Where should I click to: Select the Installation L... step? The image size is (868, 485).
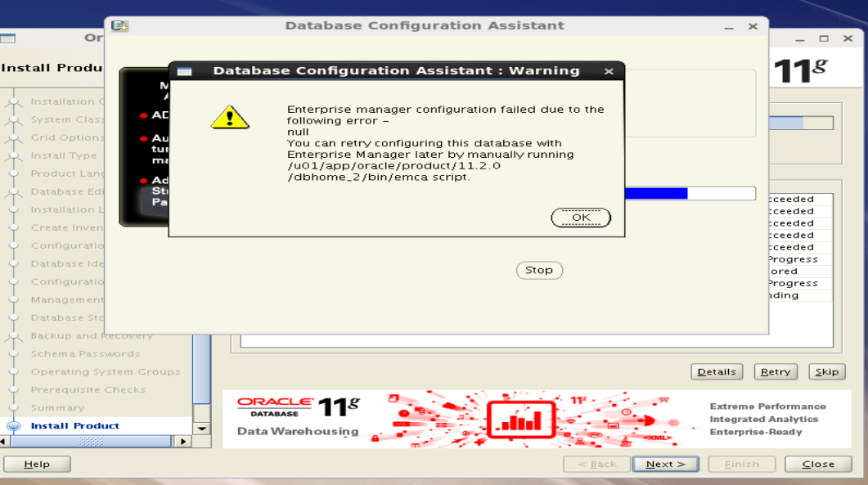click(x=67, y=210)
